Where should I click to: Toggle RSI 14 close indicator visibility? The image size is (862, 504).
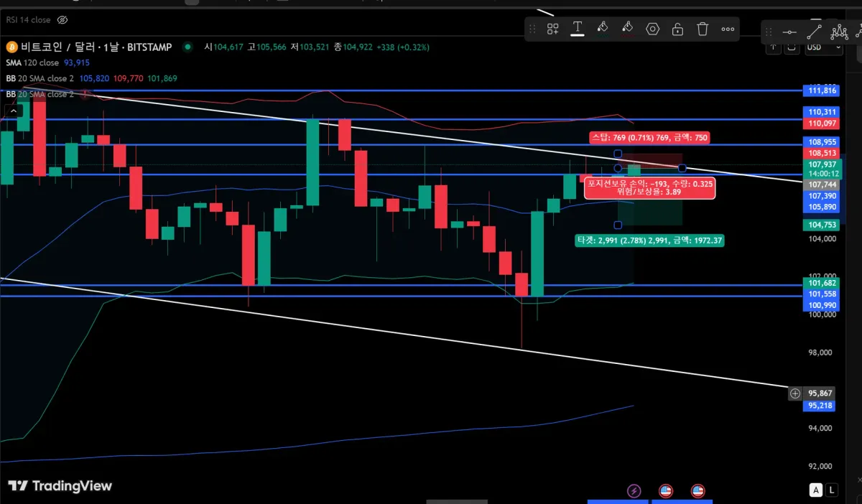[x=62, y=20]
